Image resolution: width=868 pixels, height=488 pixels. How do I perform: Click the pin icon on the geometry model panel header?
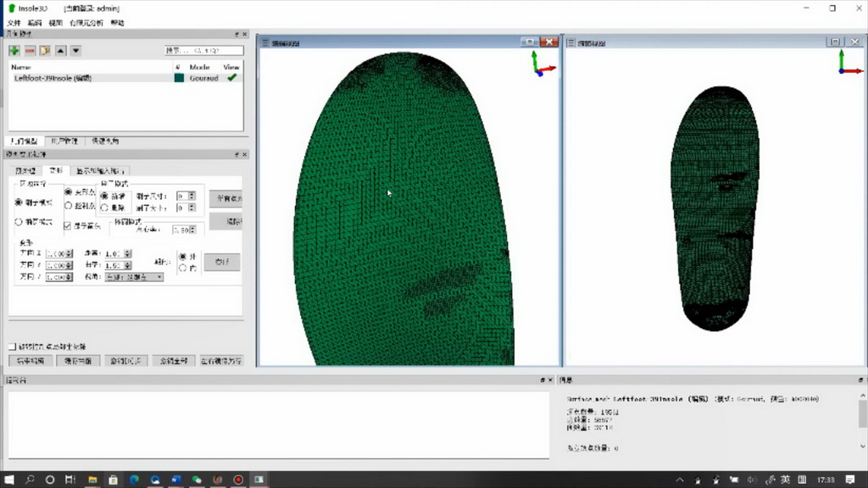coord(236,35)
